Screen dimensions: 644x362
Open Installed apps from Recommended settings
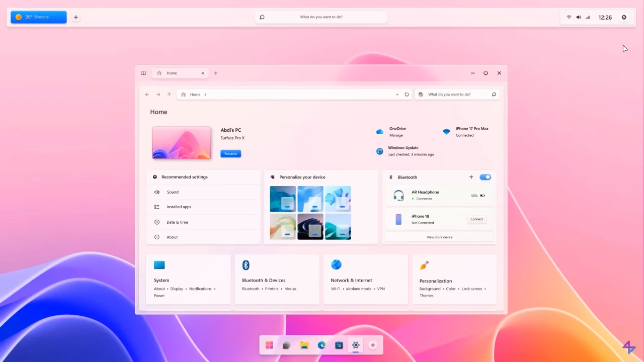point(179,207)
